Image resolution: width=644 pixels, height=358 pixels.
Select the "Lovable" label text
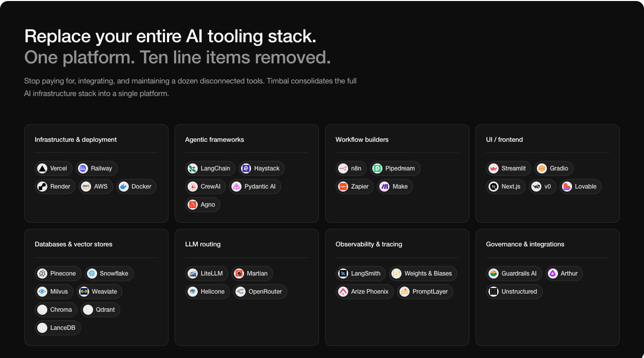coord(586,187)
